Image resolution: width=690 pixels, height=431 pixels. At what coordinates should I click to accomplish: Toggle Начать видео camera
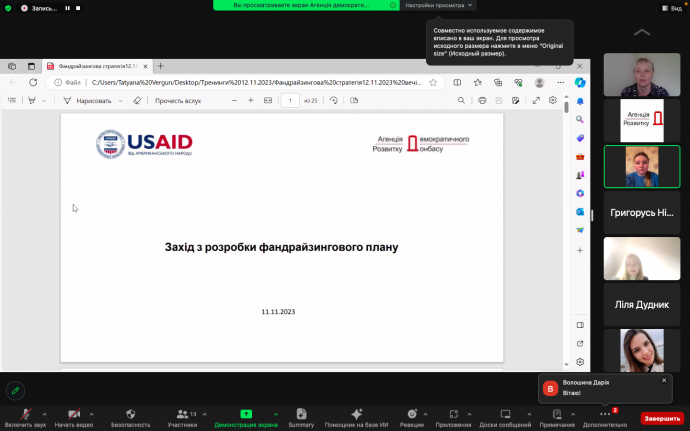(x=73, y=418)
